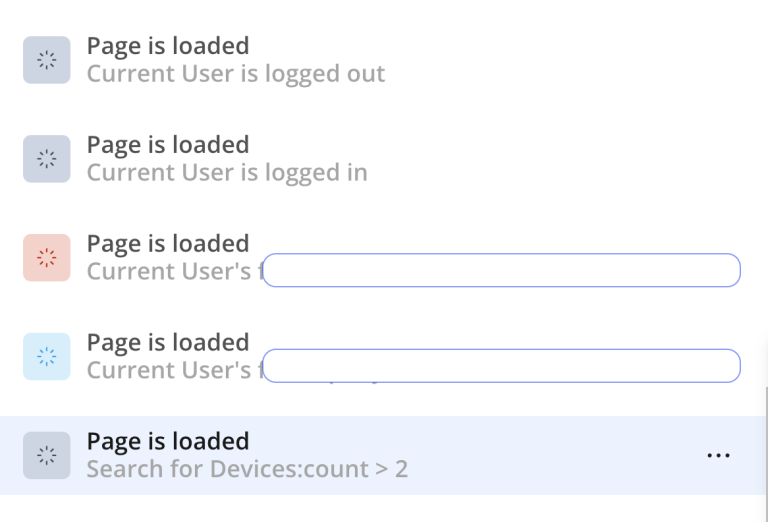Select 'Search for Devices:count > 2' condition text
Image resolution: width=768 pixels, height=522 pixels.
(247, 469)
